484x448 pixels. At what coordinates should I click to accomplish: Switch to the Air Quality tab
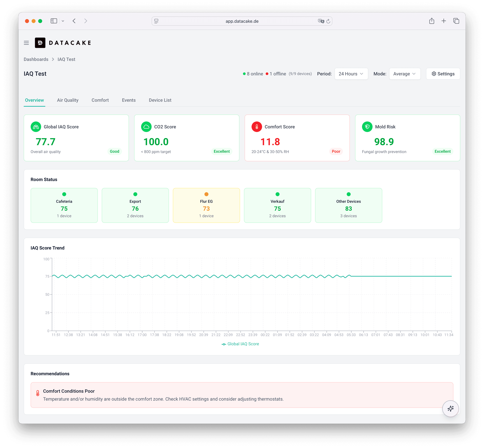[68, 100]
